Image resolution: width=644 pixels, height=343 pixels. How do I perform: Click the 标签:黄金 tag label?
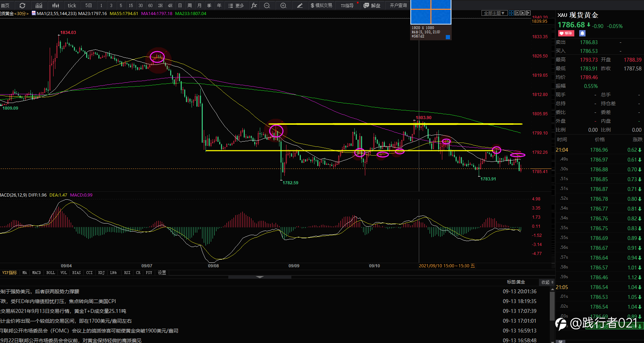point(516,282)
